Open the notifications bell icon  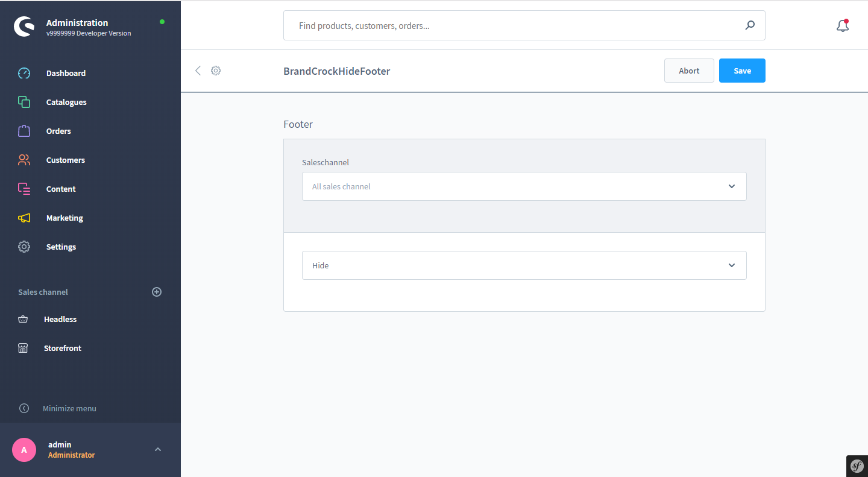(x=843, y=26)
